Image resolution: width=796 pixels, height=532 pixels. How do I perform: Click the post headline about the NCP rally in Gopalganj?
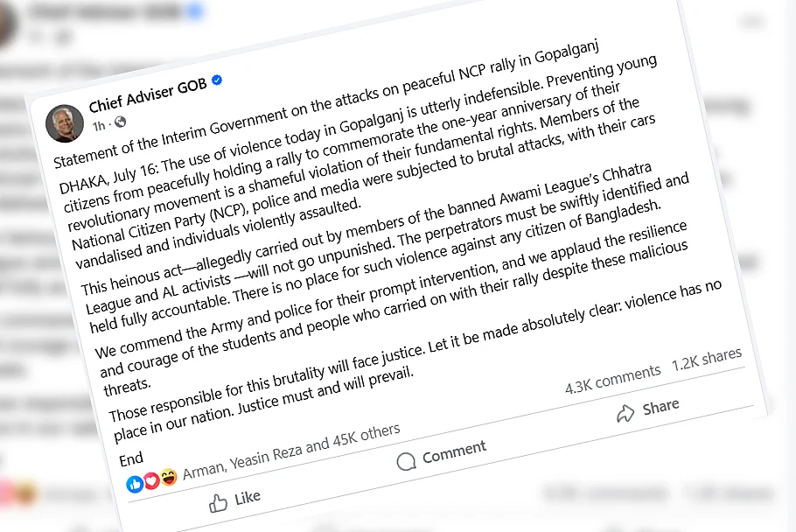(326, 105)
